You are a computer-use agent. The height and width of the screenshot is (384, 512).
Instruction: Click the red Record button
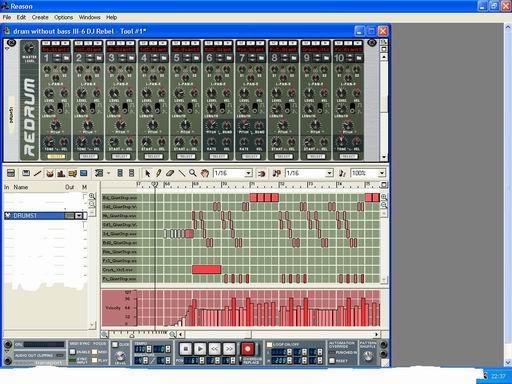(247, 349)
